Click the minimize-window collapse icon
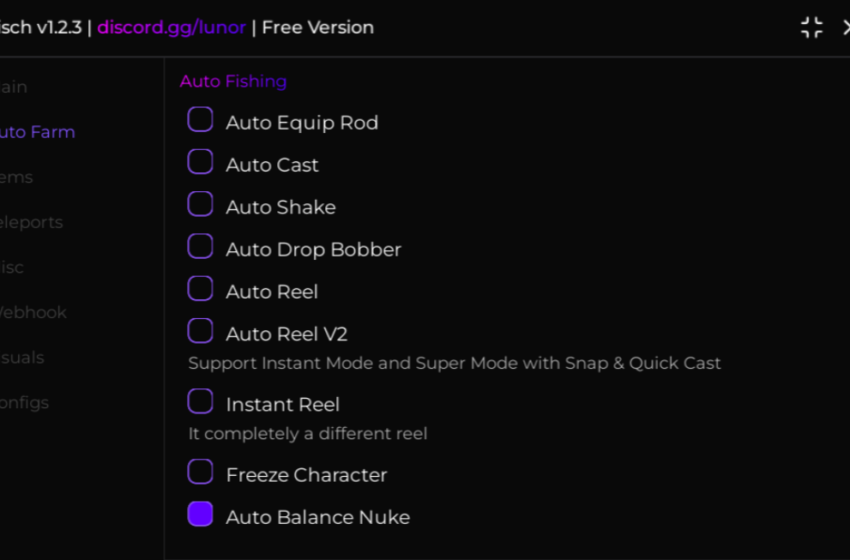Viewport: 850px width, 560px height. [812, 27]
